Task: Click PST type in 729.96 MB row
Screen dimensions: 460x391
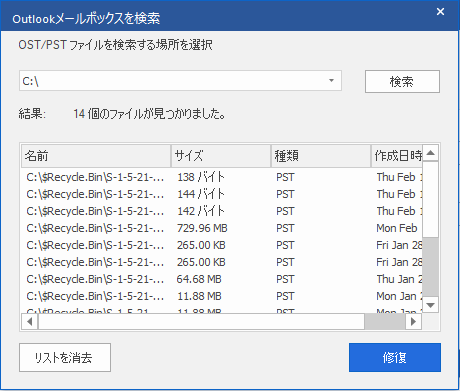Action: (285, 228)
